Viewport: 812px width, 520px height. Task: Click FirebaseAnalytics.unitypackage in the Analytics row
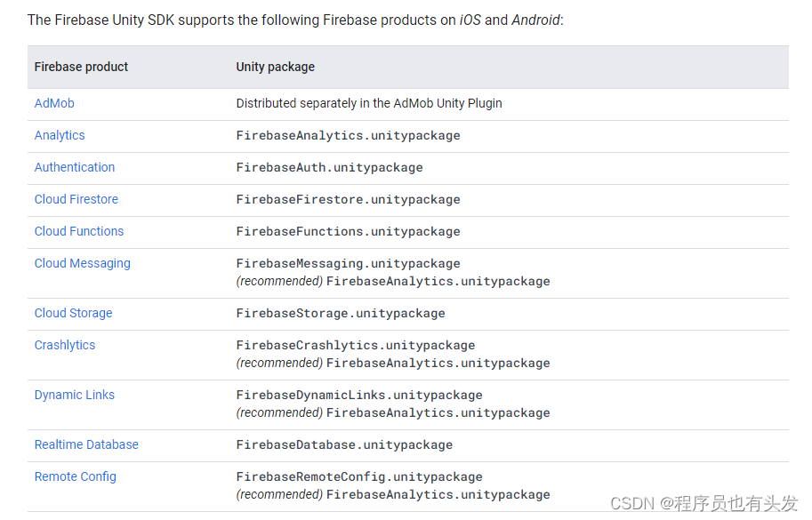click(x=348, y=136)
